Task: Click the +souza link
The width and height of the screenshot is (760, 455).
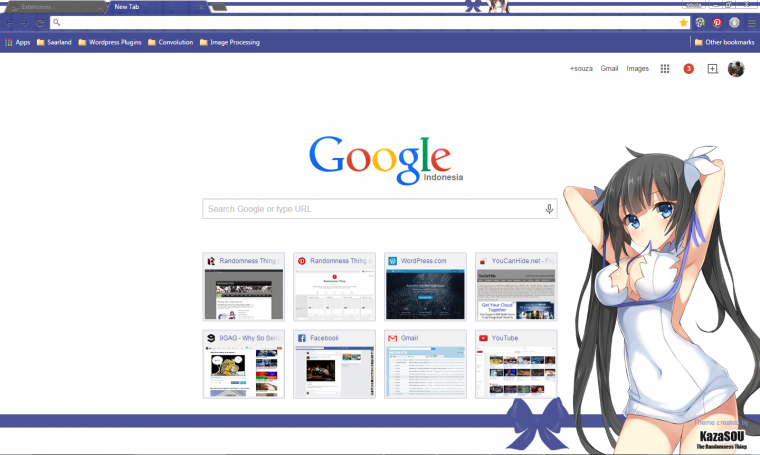Action: [x=581, y=69]
